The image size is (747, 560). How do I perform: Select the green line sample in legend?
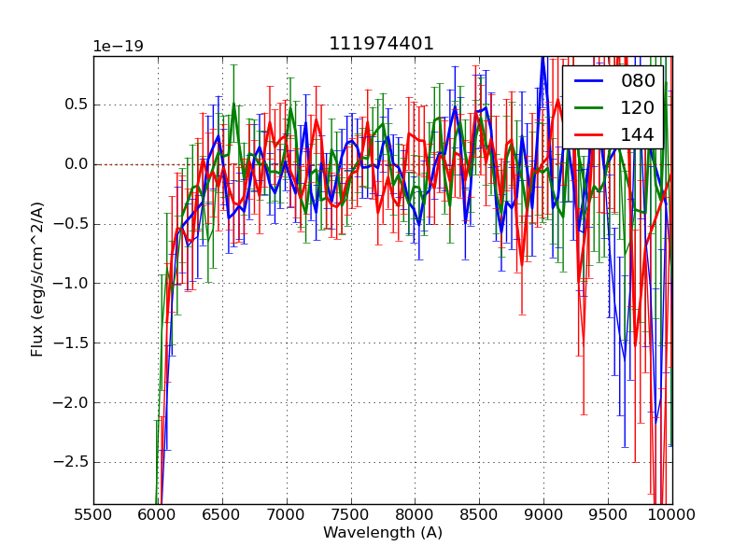click(590, 108)
